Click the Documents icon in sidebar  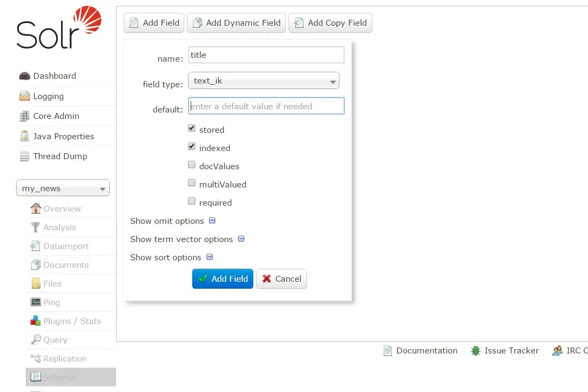36,265
